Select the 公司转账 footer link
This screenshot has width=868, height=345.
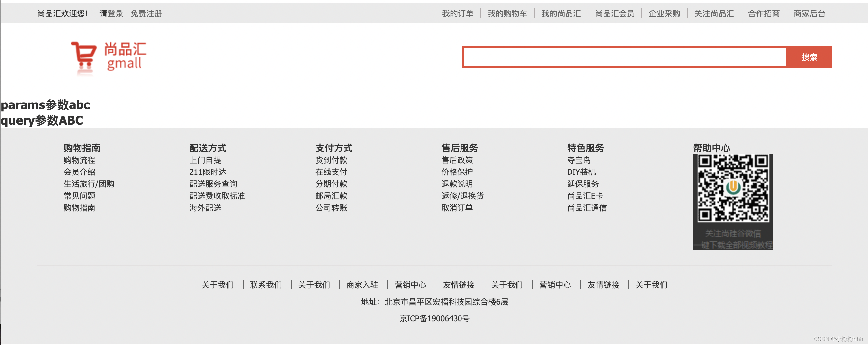click(331, 208)
